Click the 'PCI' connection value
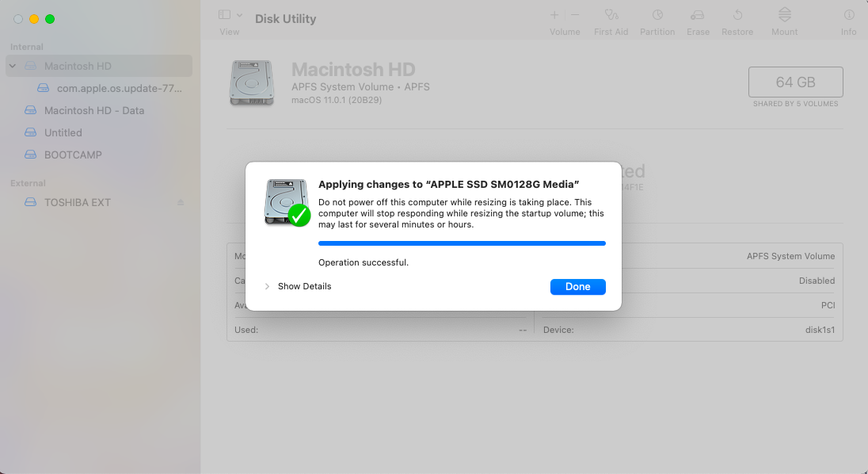This screenshot has height=474, width=868. point(828,305)
